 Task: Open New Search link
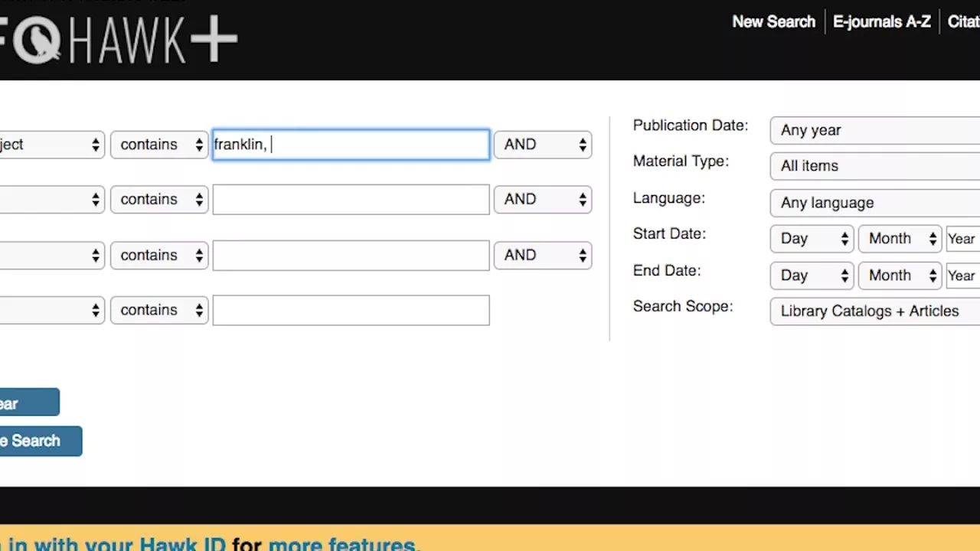[x=773, y=21]
